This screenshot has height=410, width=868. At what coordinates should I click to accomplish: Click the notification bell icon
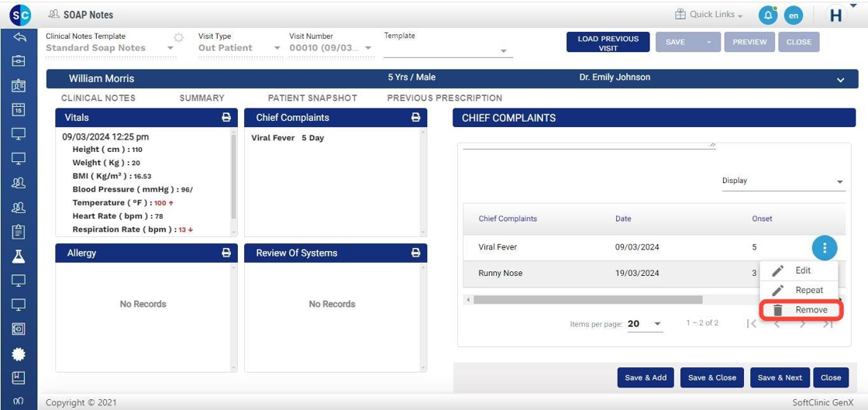(x=767, y=16)
